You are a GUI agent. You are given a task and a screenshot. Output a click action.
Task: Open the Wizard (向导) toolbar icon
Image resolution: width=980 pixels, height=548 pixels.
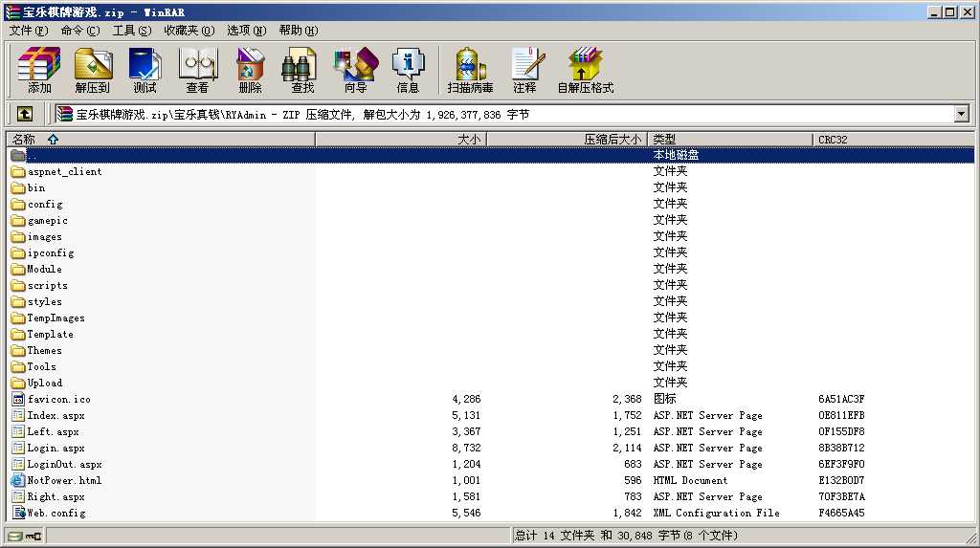tap(356, 70)
